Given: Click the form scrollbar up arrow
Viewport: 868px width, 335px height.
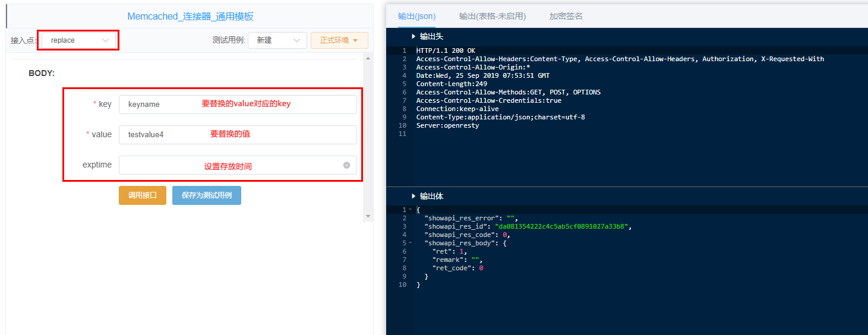Looking at the screenshot, I should click(x=368, y=58).
